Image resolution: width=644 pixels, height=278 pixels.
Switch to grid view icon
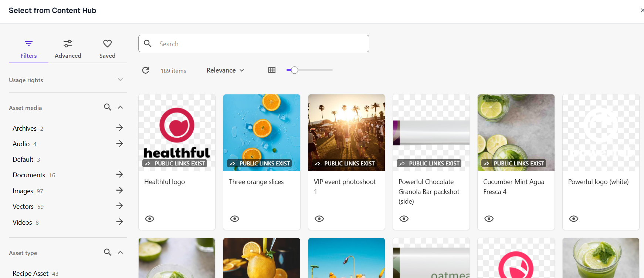tap(272, 70)
